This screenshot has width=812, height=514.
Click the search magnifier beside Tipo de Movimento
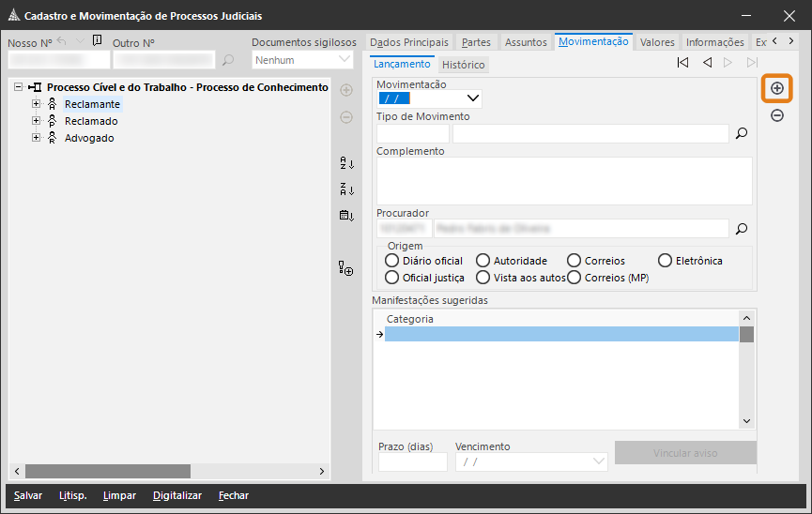pos(741,134)
